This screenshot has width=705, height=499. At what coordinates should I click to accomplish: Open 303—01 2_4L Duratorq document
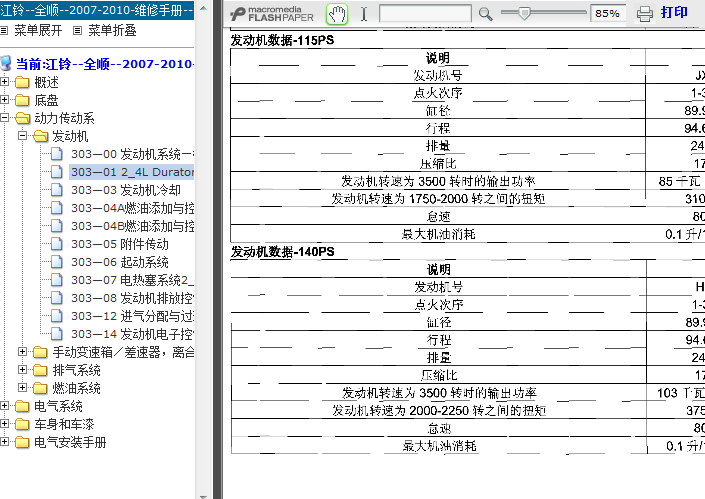[x=132, y=172]
